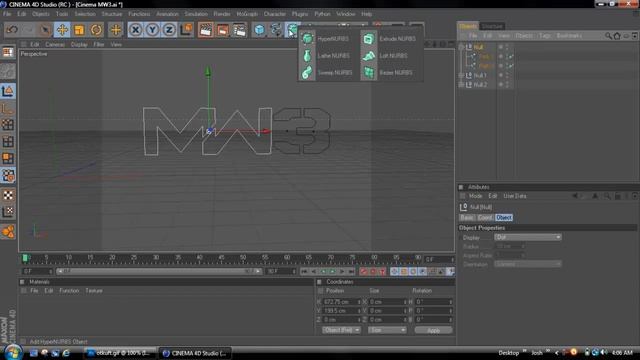Image resolution: width=640 pixels, height=360 pixels.
Task: Open the Materials Function menu
Action: click(69, 291)
